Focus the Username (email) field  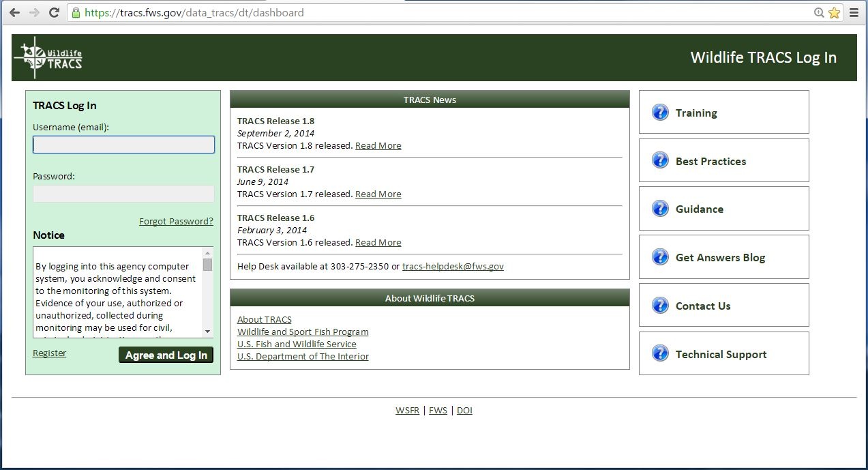coord(123,145)
